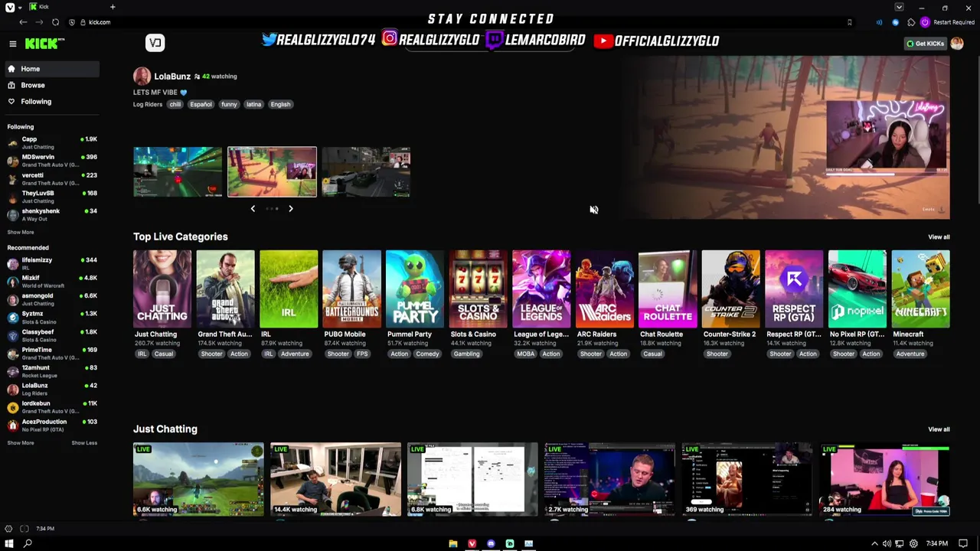Image resolution: width=980 pixels, height=551 pixels.
Task: Open a new browser tab
Action: click(x=113, y=7)
